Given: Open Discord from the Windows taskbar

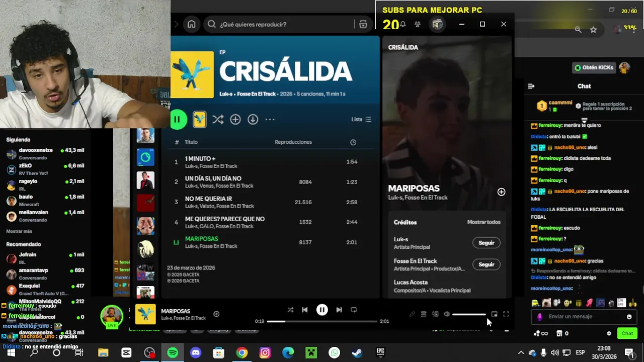Looking at the screenshot, I should 196,353.
